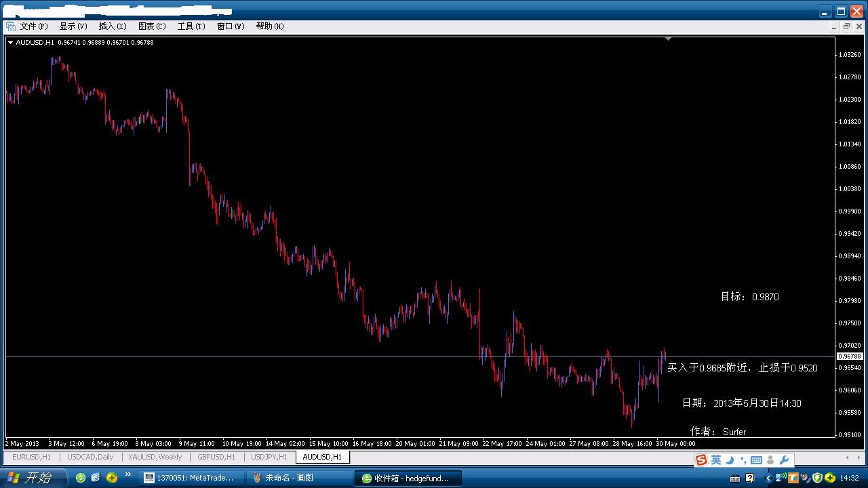Toggle the 英 English input mode
This screenshot has height=488, width=868.
click(716, 460)
